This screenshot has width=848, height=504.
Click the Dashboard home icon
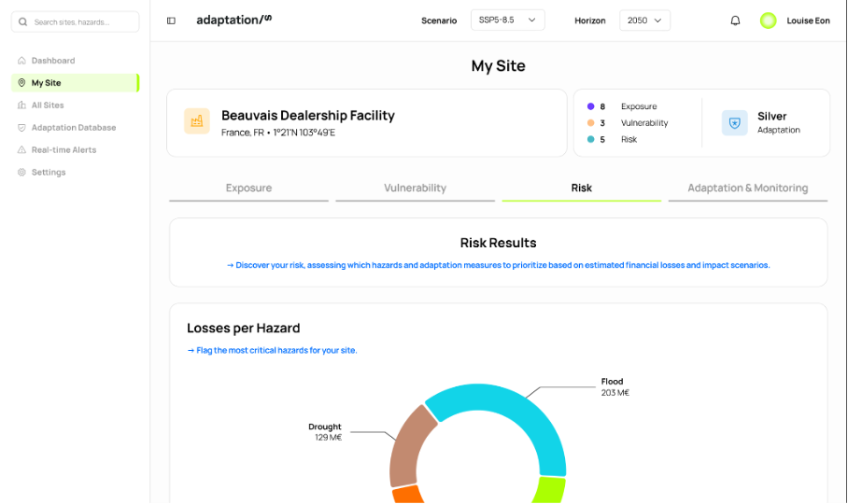pos(22,61)
